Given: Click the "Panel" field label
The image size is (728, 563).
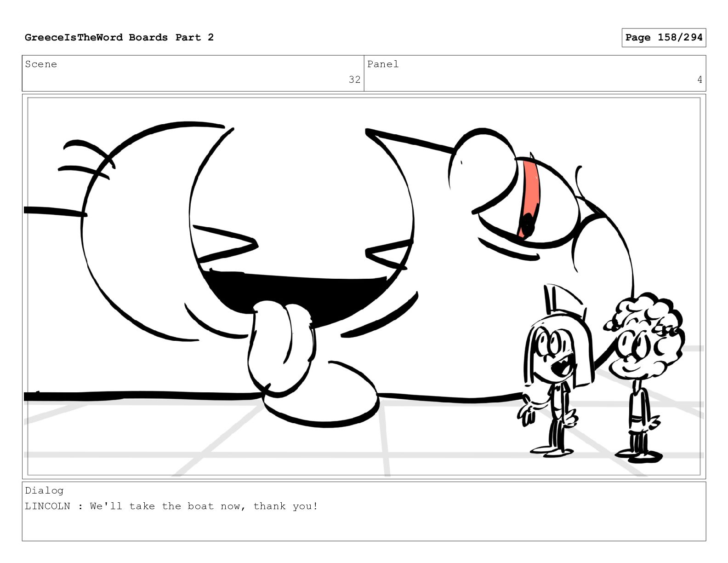Looking at the screenshot, I should (383, 64).
